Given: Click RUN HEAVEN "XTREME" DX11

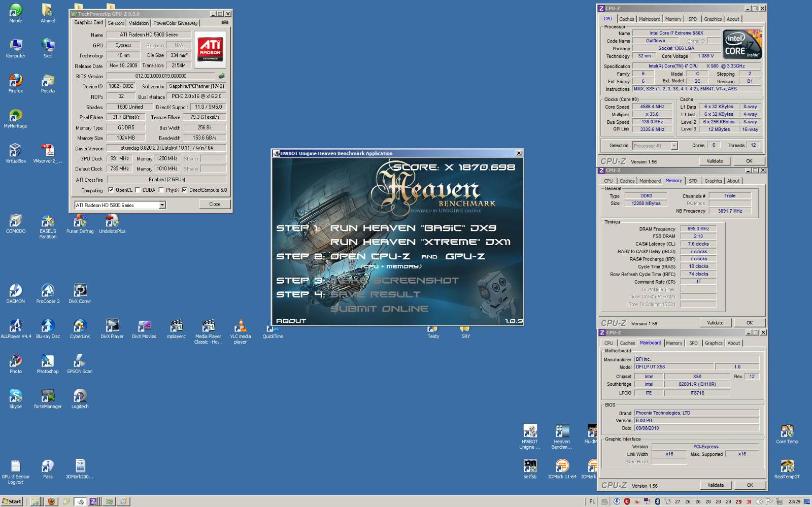Looking at the screenshot, I should 421,242.
